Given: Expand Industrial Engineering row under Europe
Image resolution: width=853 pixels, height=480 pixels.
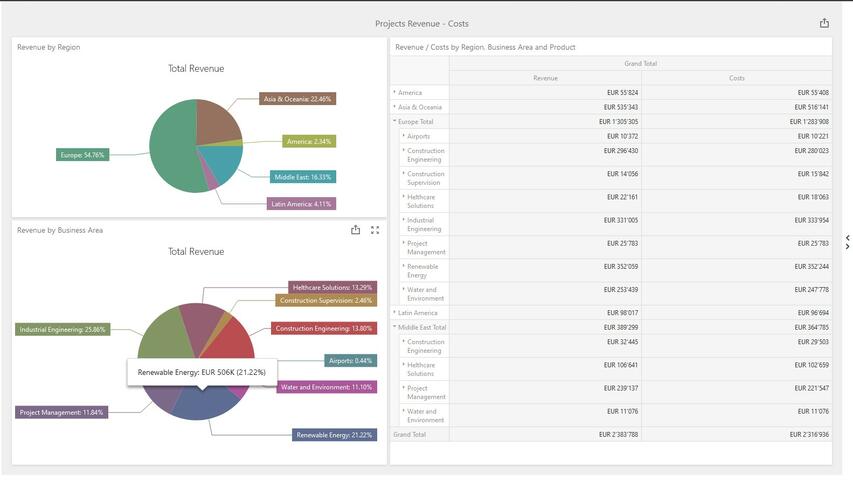Looking at the screenshot, I should (404, 220).
